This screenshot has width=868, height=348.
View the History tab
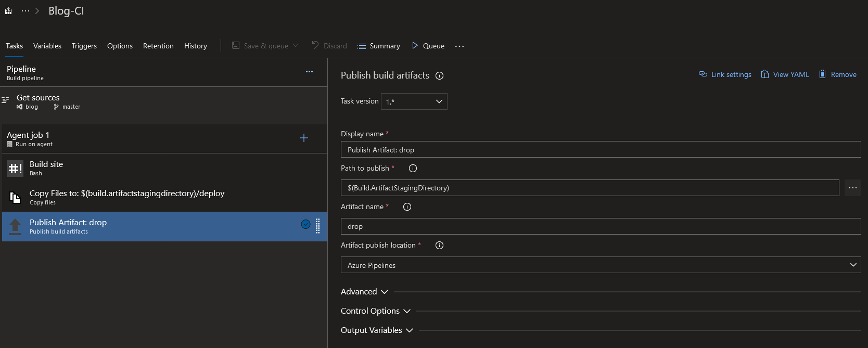[196, 46]
